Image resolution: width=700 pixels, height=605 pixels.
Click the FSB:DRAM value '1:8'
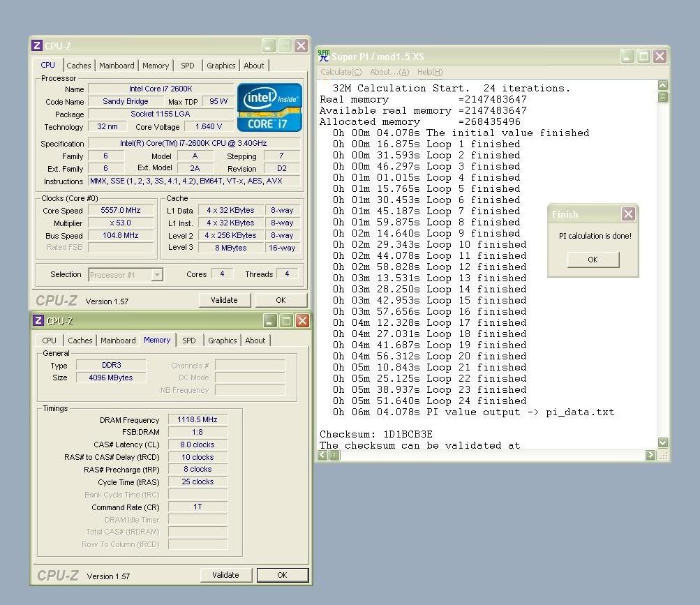point(198,432)
